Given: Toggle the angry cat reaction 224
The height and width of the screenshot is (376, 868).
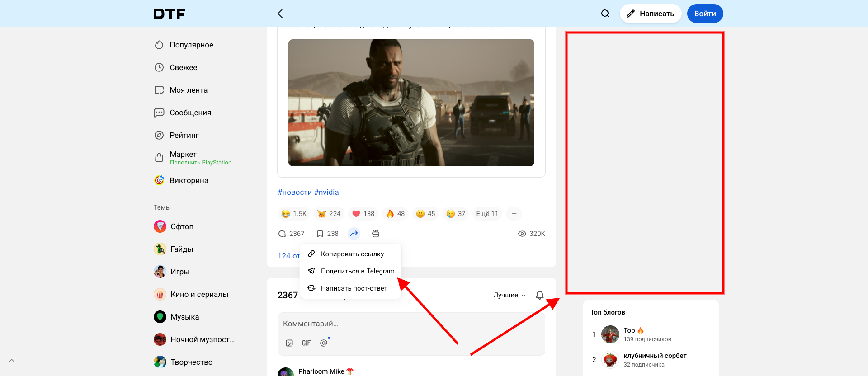Looking at the screenshot, I should pyautogui.click(x=329, y=214).
